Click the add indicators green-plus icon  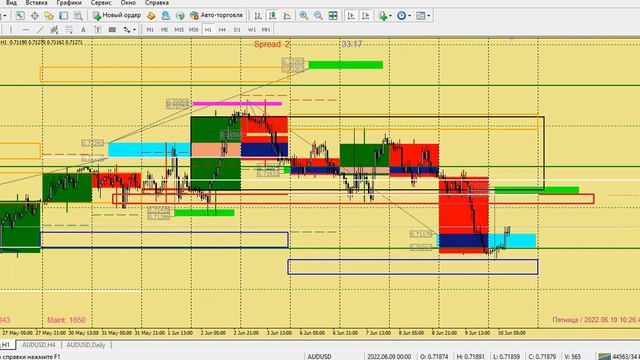[382, 16]
